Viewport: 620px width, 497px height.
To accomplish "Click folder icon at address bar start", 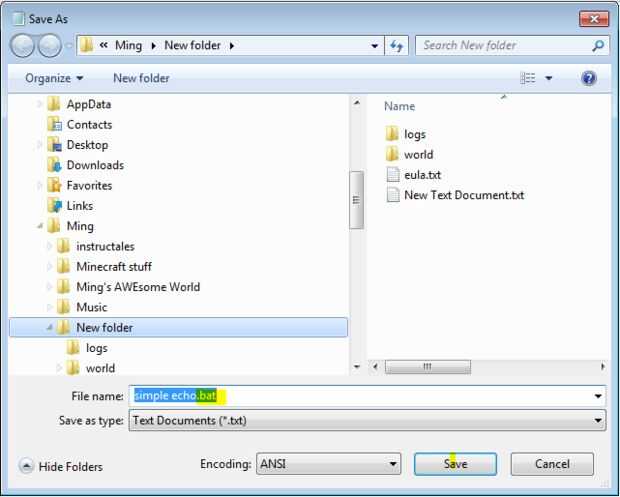I will coord(86,45).
